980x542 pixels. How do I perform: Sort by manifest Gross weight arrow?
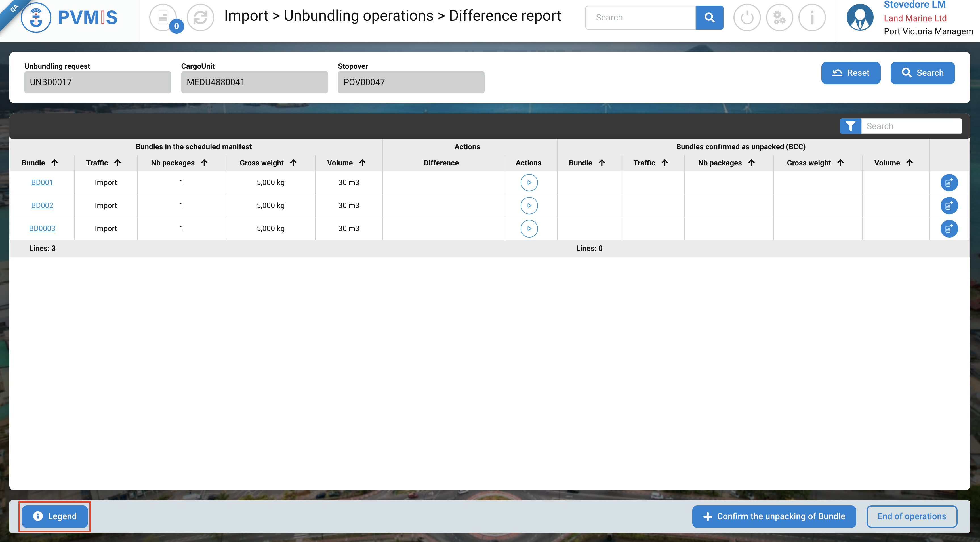pyautogui.click(x=293, y=163)
